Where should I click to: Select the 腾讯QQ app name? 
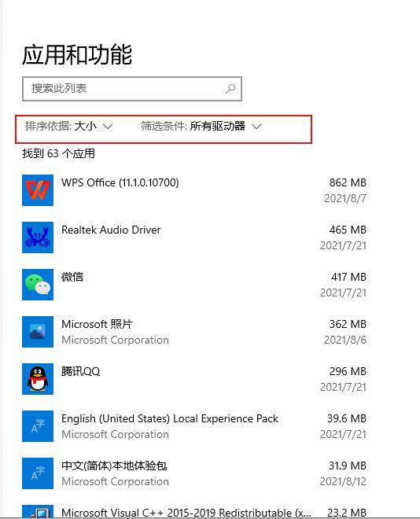[80, 371]
